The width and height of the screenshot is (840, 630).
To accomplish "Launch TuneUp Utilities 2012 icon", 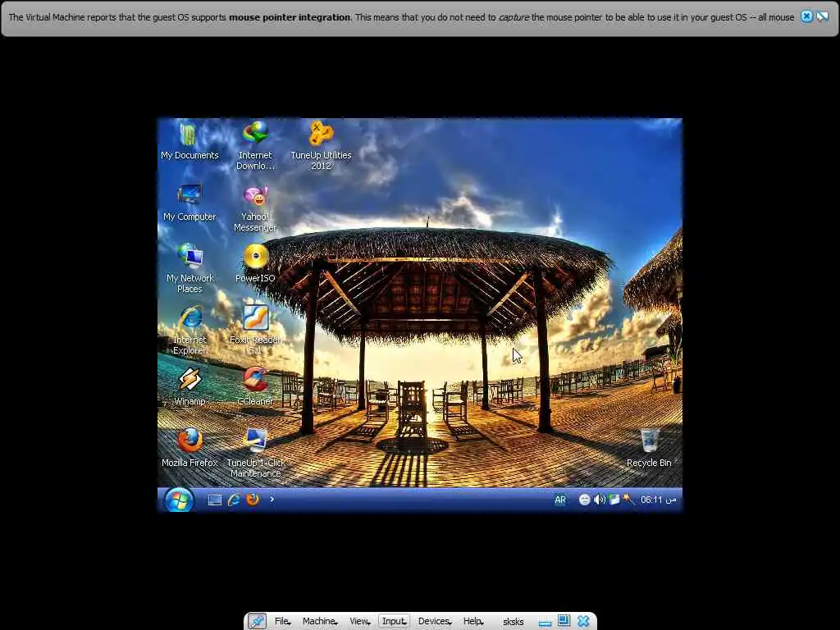I will tap(321, 146).
